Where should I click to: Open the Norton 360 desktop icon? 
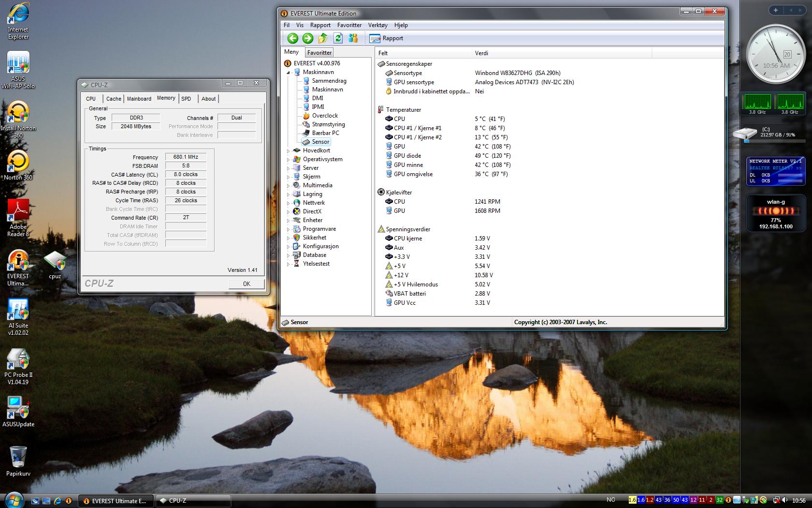coord(18,165)
